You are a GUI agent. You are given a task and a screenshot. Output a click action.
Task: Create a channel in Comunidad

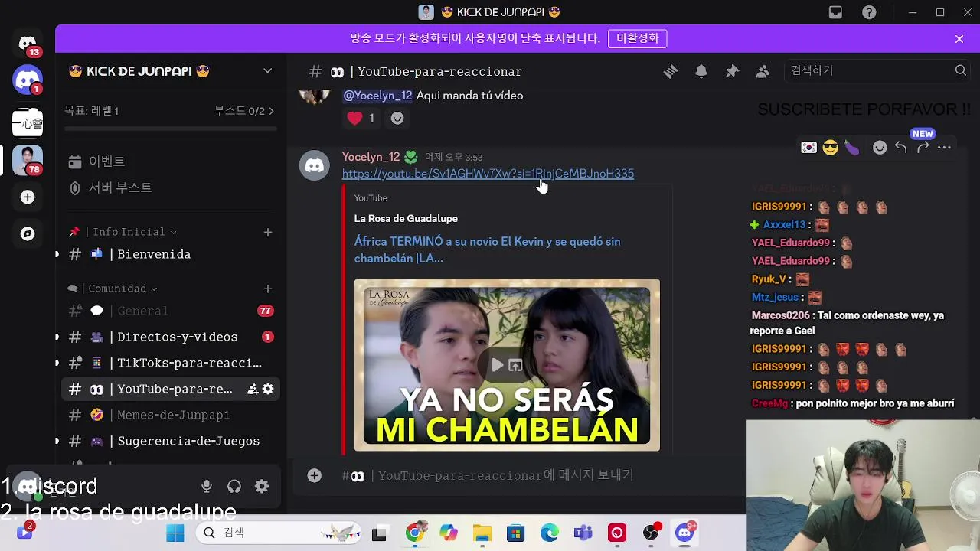(268, 289)
